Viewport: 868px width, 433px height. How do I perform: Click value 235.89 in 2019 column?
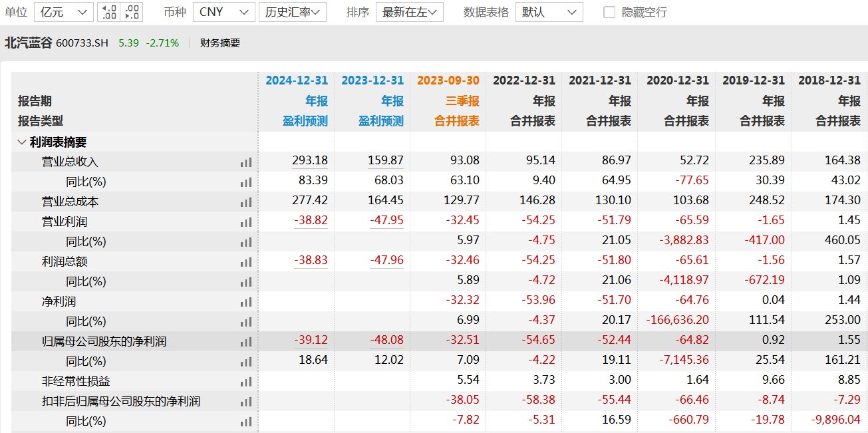pyautogui.click(x=768, y=160)
